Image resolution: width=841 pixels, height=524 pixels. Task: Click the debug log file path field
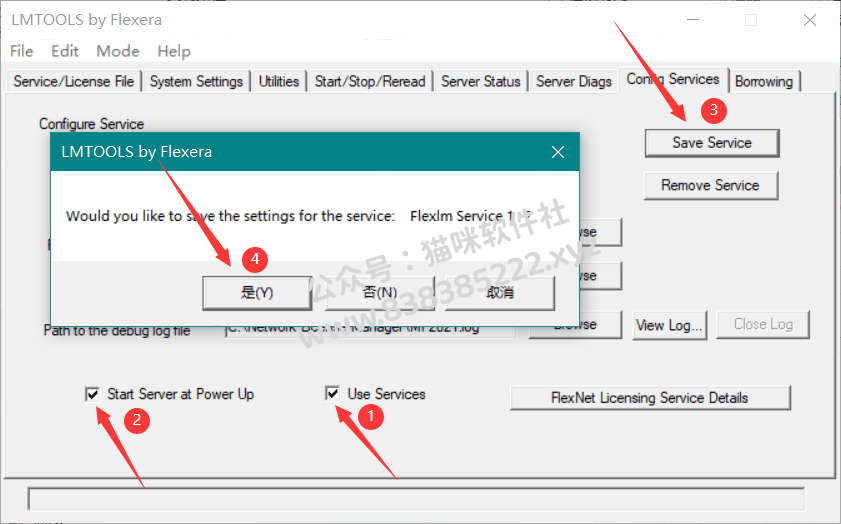pyautogui.click(x=370, y=331)
